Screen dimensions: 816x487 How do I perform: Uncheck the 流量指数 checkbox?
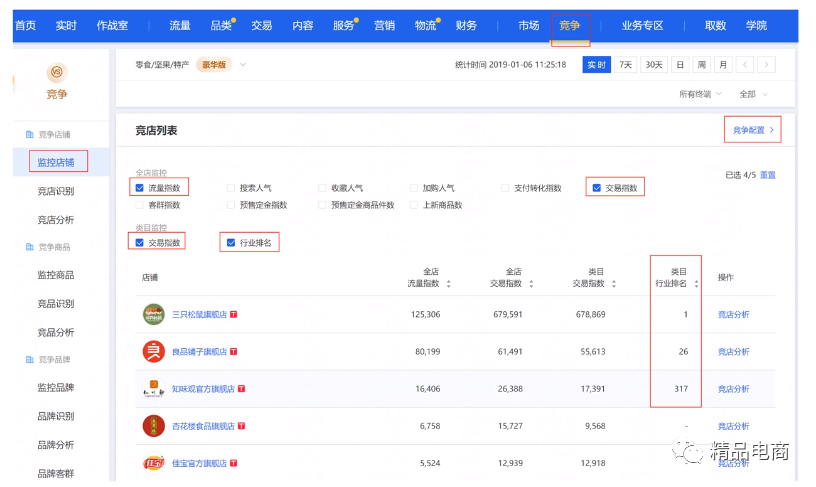point(139,188)
